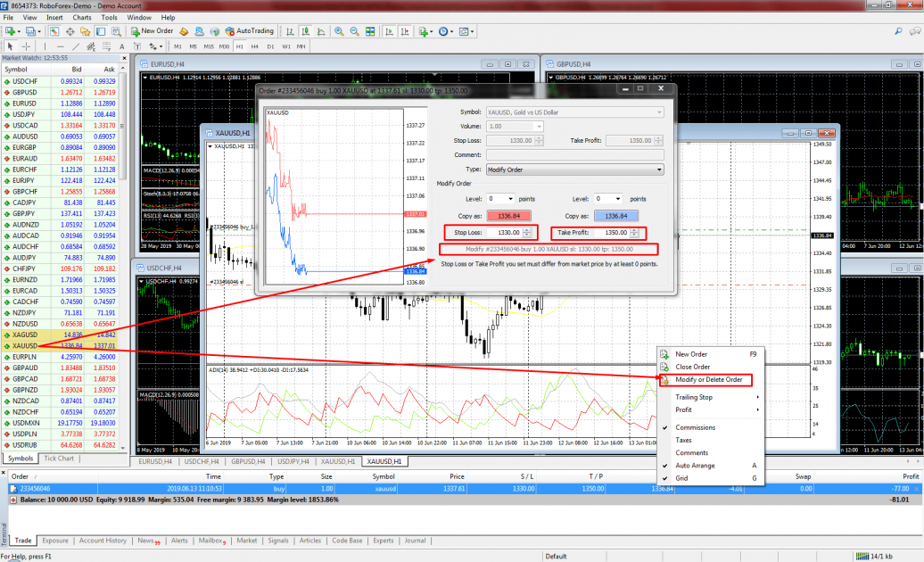Viewport: 924px width, 562px height.
Task: Select the arrow cursor tool
Action: [x=10, y=46]
